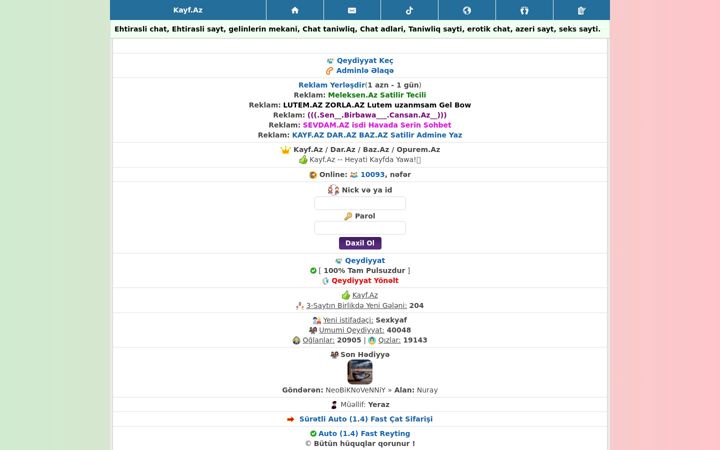Click the author name Yeraz

click(379, 405)
